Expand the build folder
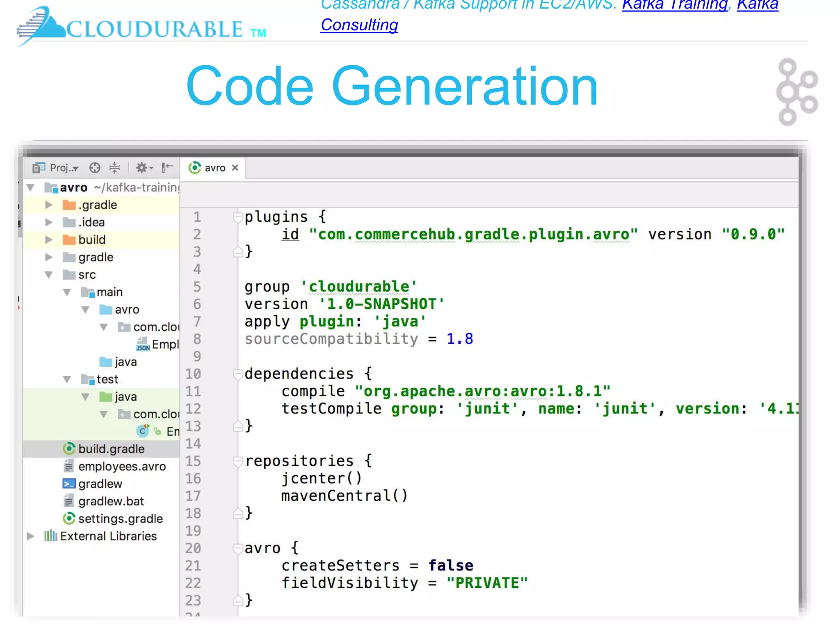 click(x=49, y=240)
